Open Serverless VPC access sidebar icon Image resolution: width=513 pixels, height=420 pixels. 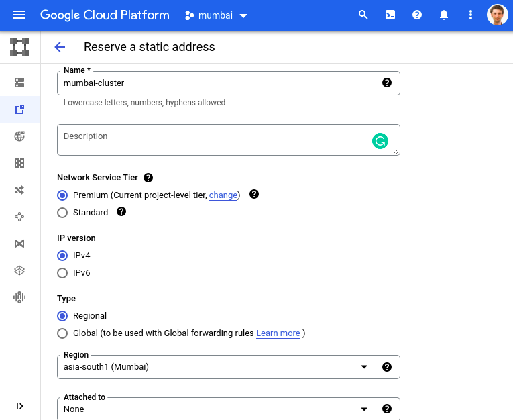tap(19, 270)
